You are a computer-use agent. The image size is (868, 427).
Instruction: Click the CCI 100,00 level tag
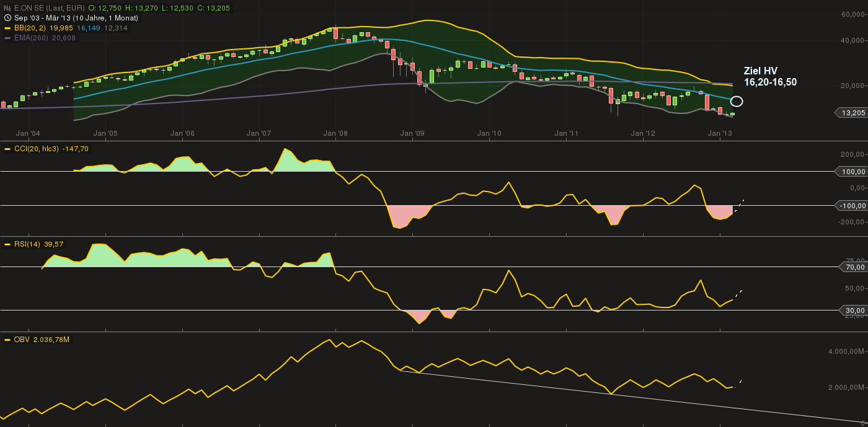851,172
